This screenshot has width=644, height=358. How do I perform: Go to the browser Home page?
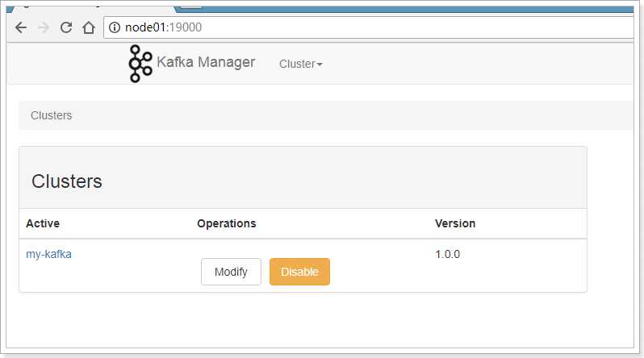(89, 27)
